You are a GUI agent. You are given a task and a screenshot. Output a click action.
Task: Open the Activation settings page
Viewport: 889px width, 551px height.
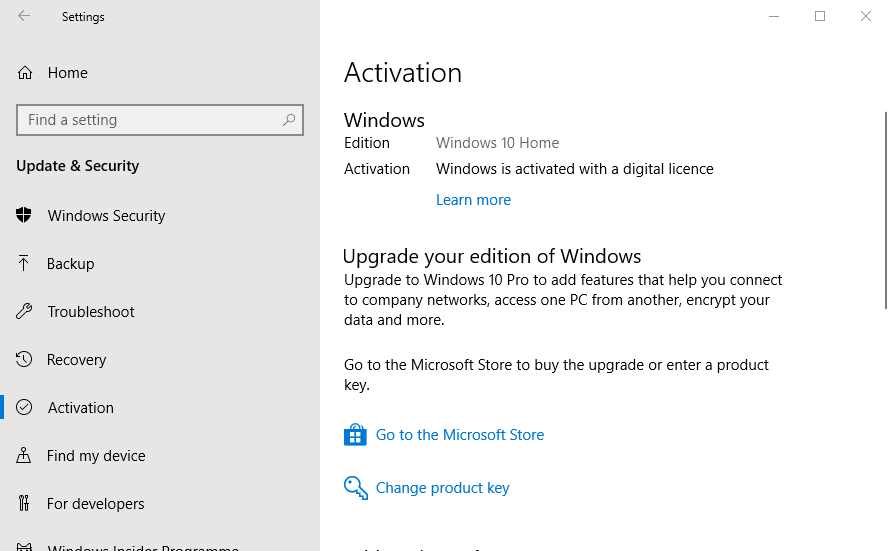pos(80,408)
